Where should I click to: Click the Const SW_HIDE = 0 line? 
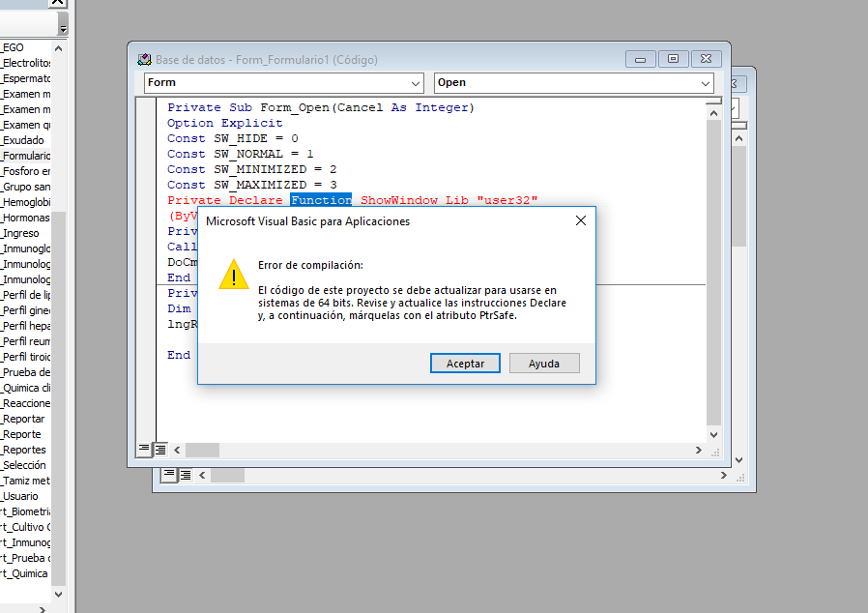(x=233, y=138)
